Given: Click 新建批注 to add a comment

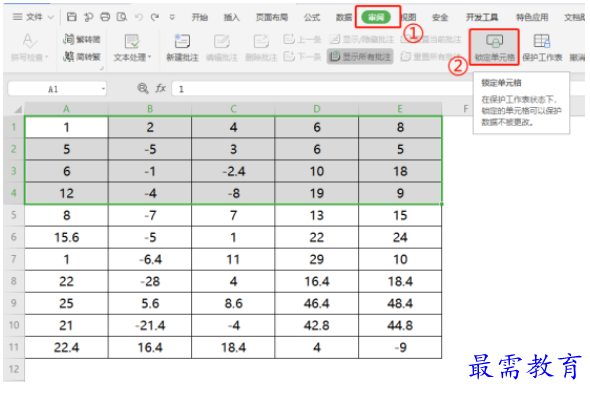Looking at the screenshot, I should 182,48.
